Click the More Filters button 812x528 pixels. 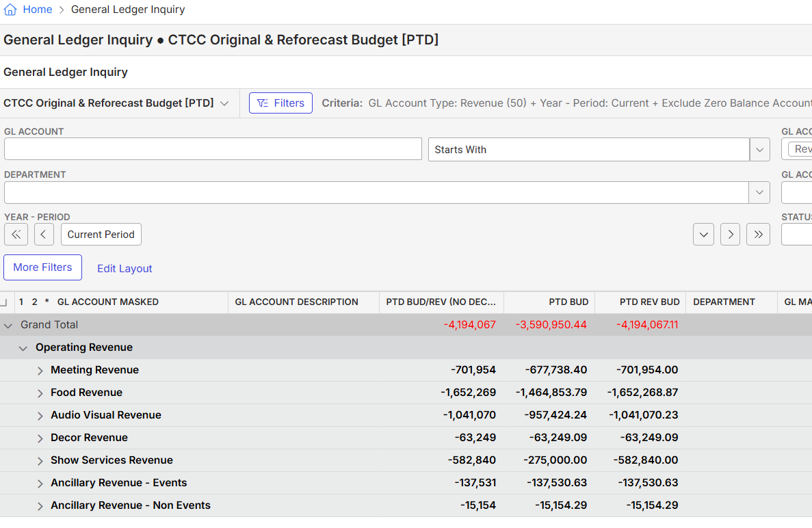point(42,267)
